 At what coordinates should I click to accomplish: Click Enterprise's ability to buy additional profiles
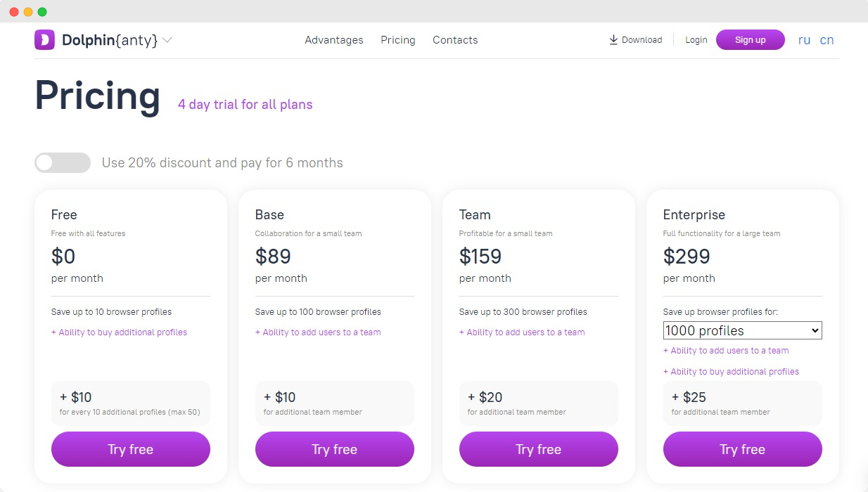(732, 372)
